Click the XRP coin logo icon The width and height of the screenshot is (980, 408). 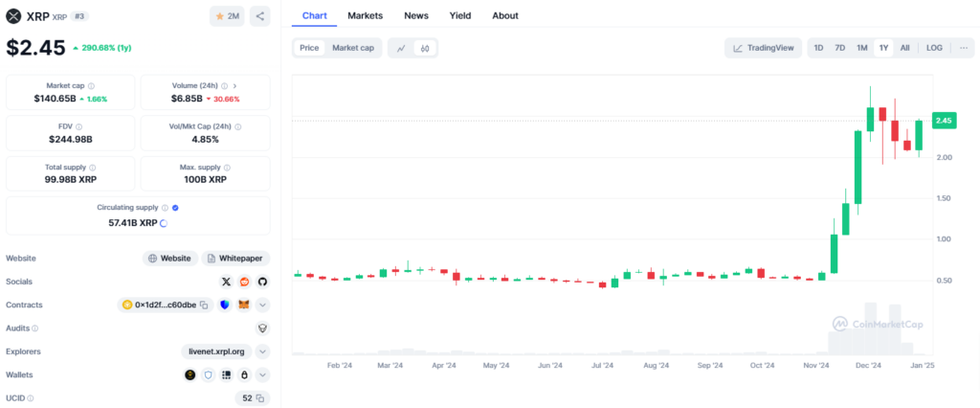(x=13, y=16)
